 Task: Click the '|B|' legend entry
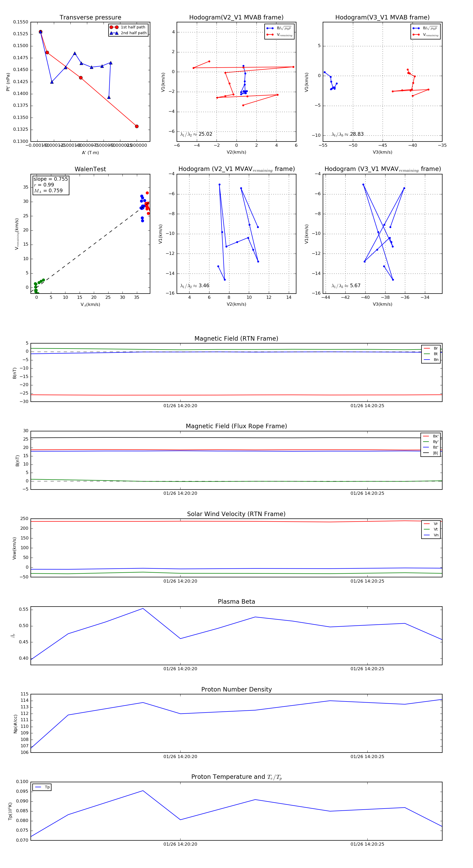pyautogui.click(x=431, y=453)
